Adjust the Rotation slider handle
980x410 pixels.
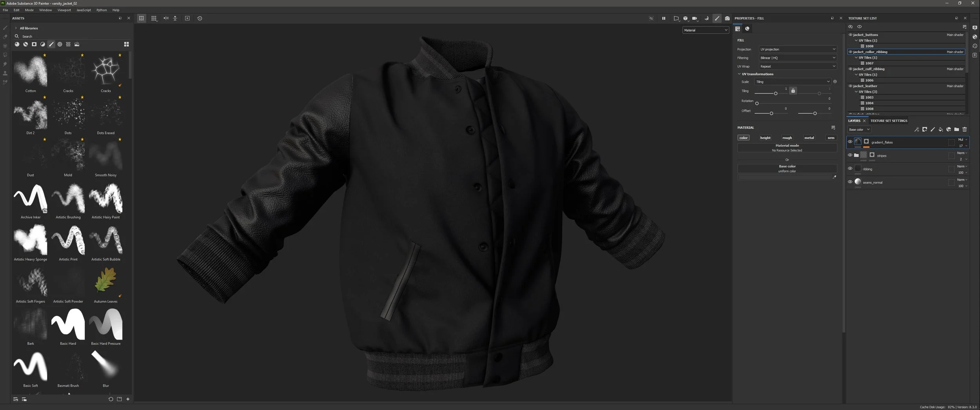[x=757, y=103]
